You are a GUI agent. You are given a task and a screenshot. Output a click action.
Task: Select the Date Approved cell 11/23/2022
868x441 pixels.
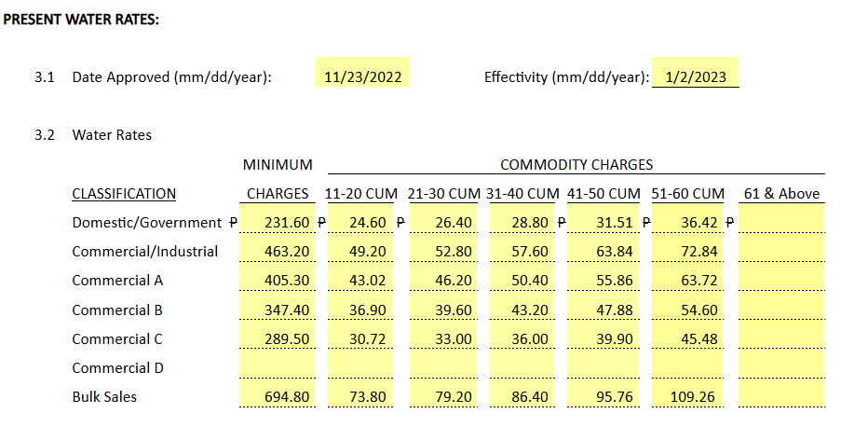point(362,72)
